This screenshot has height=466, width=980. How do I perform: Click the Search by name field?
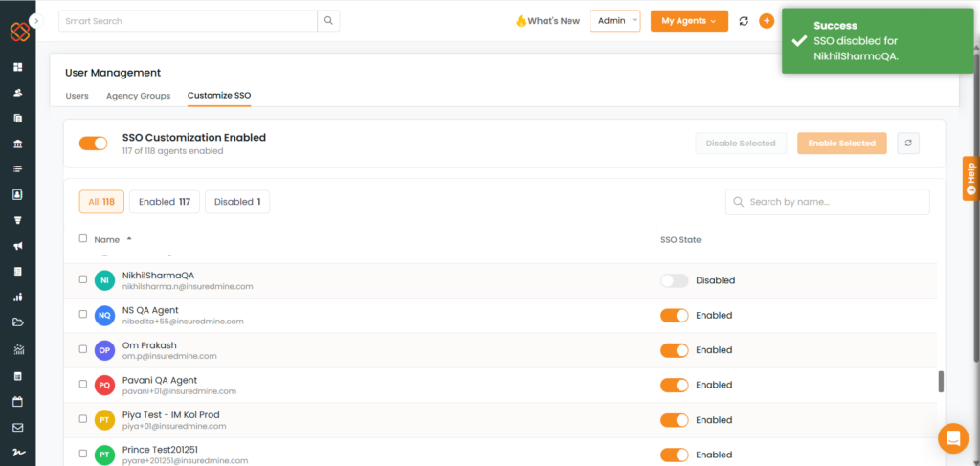click(828, 202)
